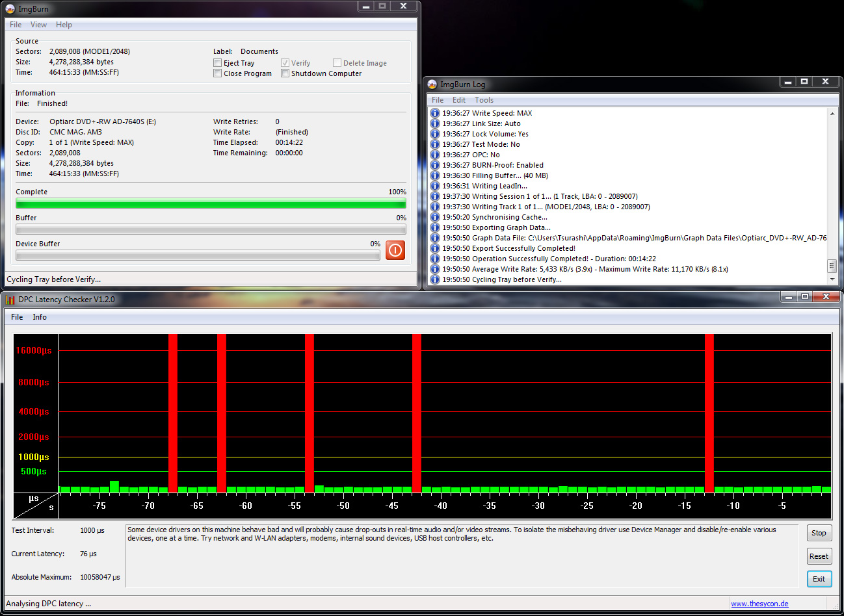
Task: Click the Buffer progress bar
Action: click(x=211, y=229)
